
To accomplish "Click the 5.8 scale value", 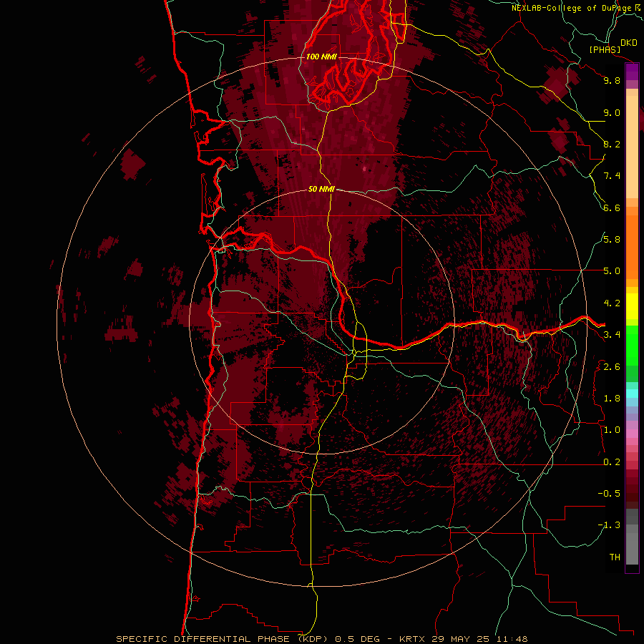I will [x=612, y=240].
